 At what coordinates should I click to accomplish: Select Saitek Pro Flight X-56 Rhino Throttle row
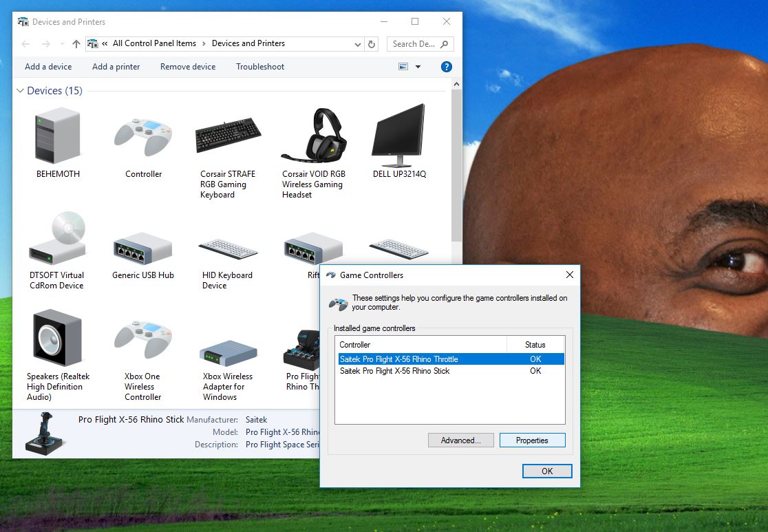tap(451, 359)
